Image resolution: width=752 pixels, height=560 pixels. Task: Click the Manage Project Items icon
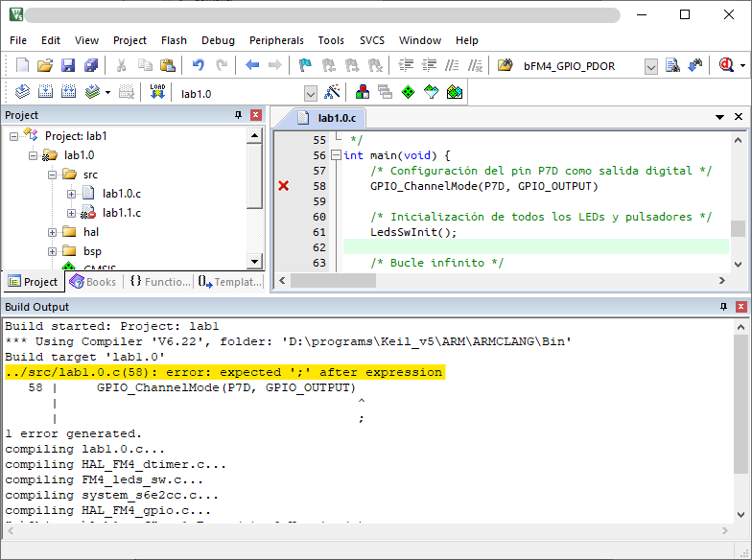pos(363,92)
